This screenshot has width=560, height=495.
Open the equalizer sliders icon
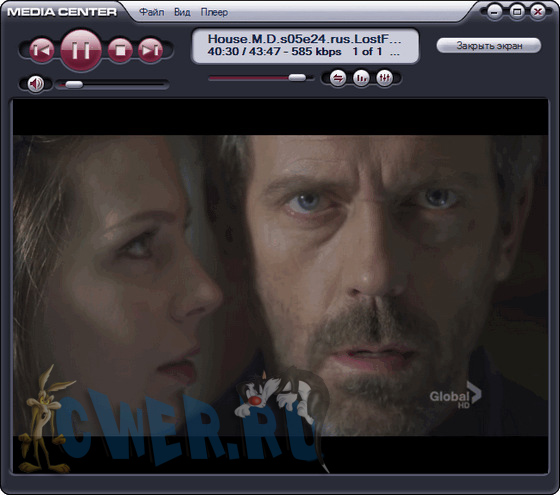click(384, 78)
